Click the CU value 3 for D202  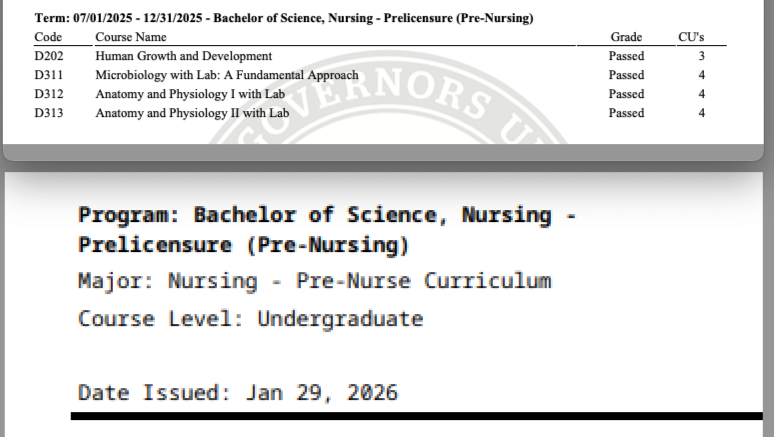[x=702, y=56]
